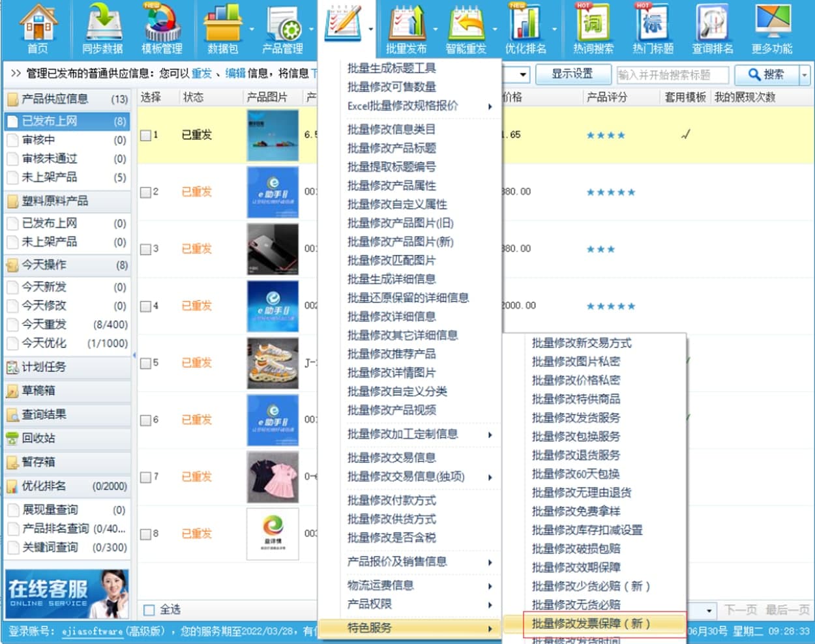Open dropdown arrow beside 搜索 button
The image size is (815, 644).
coord(805,75)
